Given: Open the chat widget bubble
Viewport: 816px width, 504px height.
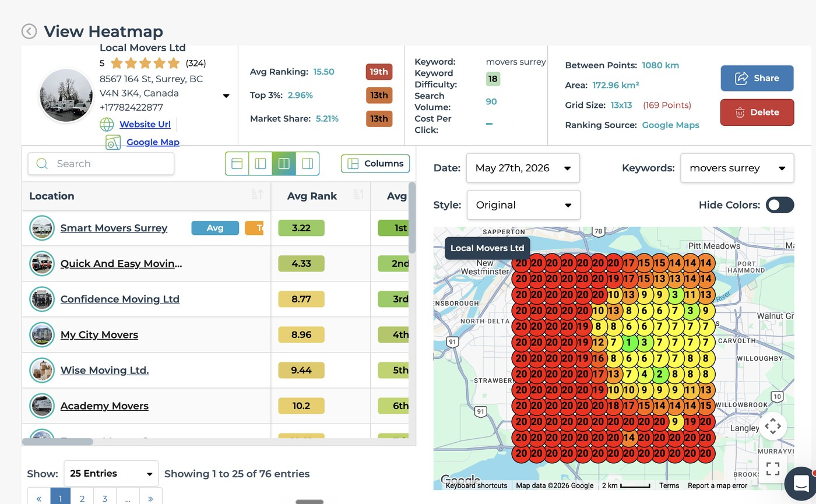Looking at the screenshot, I should 800,483.
